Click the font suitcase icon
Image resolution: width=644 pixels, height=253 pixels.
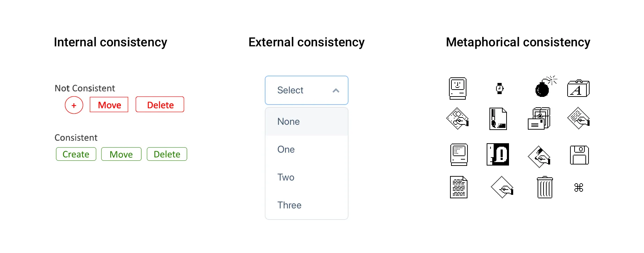tap(578, 89)
